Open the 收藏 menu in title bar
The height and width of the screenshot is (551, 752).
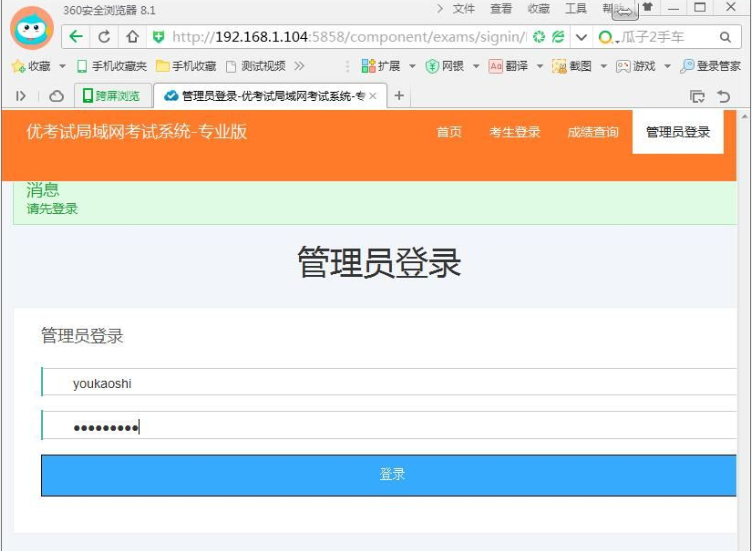(539, 9)
